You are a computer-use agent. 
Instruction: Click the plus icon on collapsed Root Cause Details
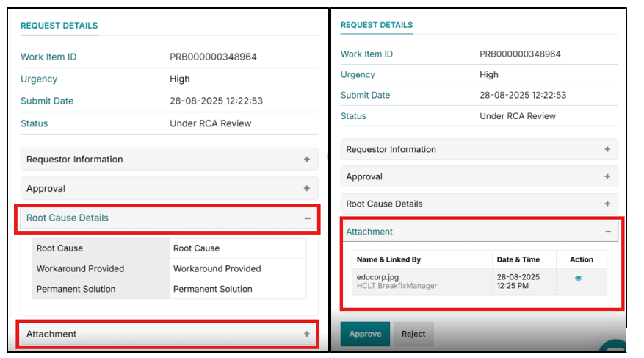click(x=607, y=204)
